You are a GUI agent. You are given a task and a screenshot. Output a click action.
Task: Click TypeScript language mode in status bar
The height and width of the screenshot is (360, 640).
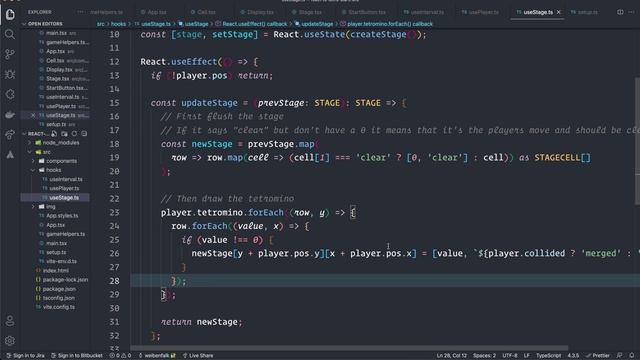pyautogui.click(x=548, y=356)
